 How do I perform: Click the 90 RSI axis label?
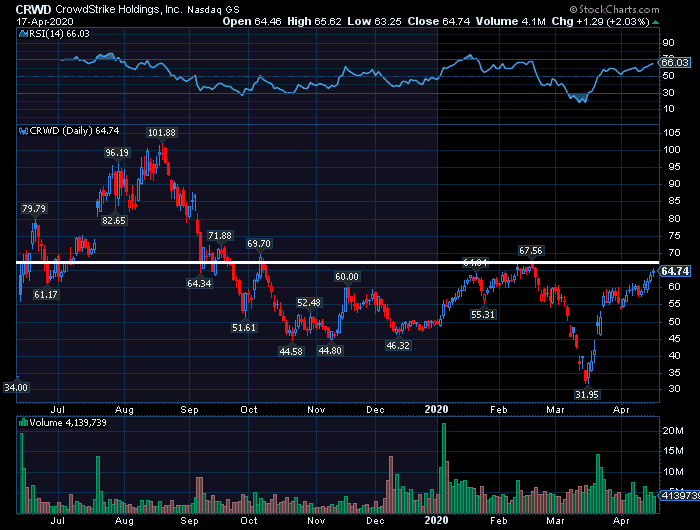(x=669, y=43)
